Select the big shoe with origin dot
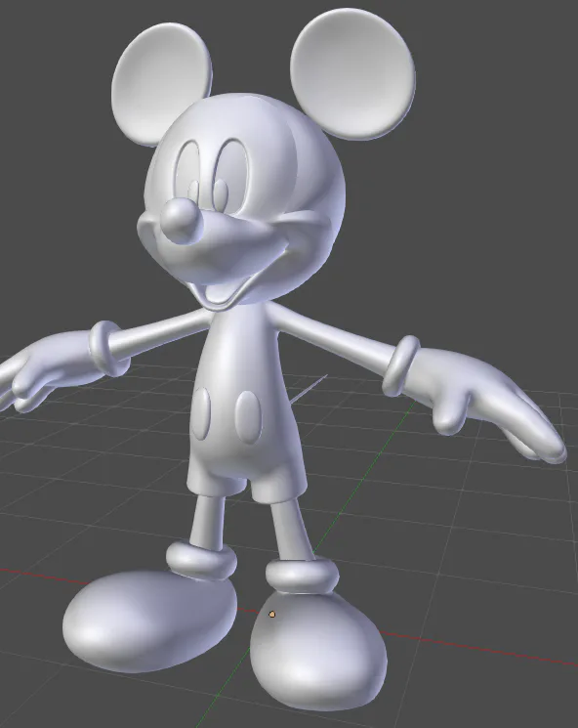Screen dimensions: 578x728 (x=318, y=650)
